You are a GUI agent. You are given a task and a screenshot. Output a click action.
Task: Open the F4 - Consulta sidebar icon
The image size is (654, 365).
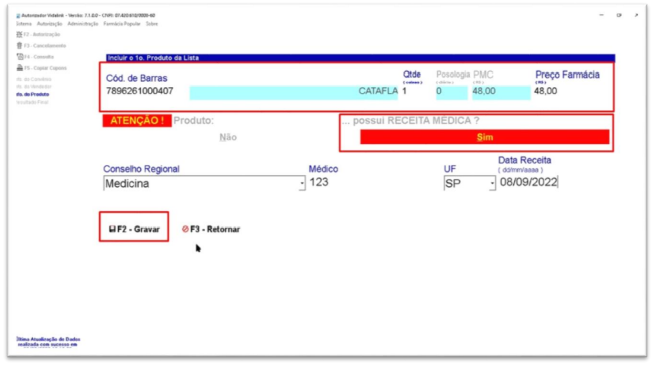(20, 56)
